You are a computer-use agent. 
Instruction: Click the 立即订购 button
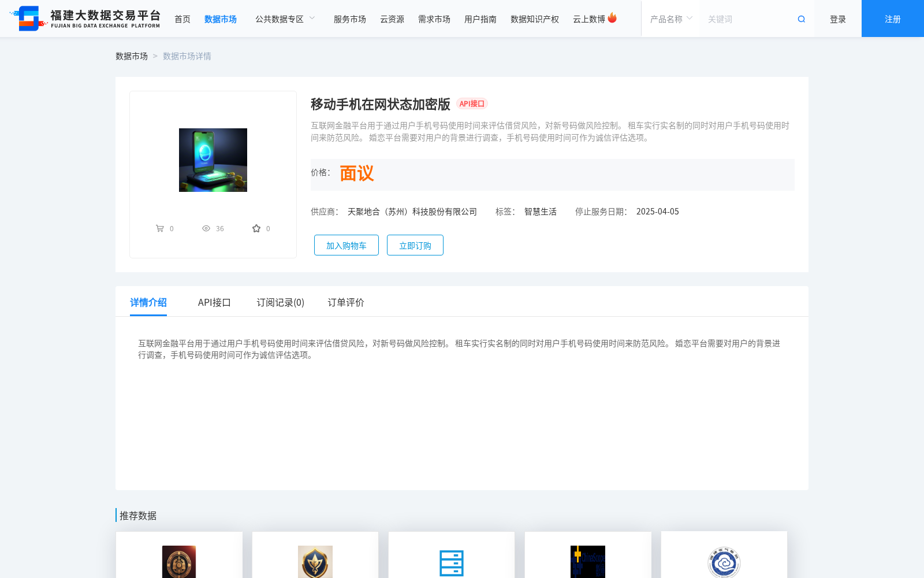(x=415, y=245)
